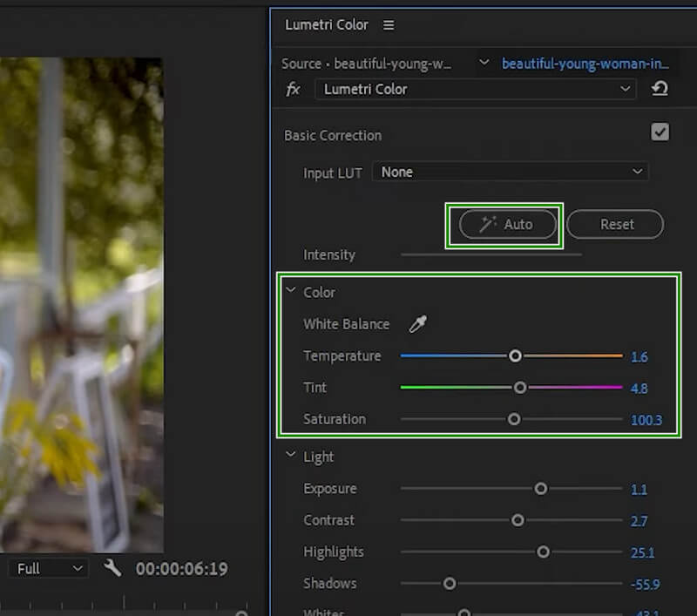The width and height of the screenshot is (697, 616).
Task: Open settings wrench icon under the preview
Action: 112,568
